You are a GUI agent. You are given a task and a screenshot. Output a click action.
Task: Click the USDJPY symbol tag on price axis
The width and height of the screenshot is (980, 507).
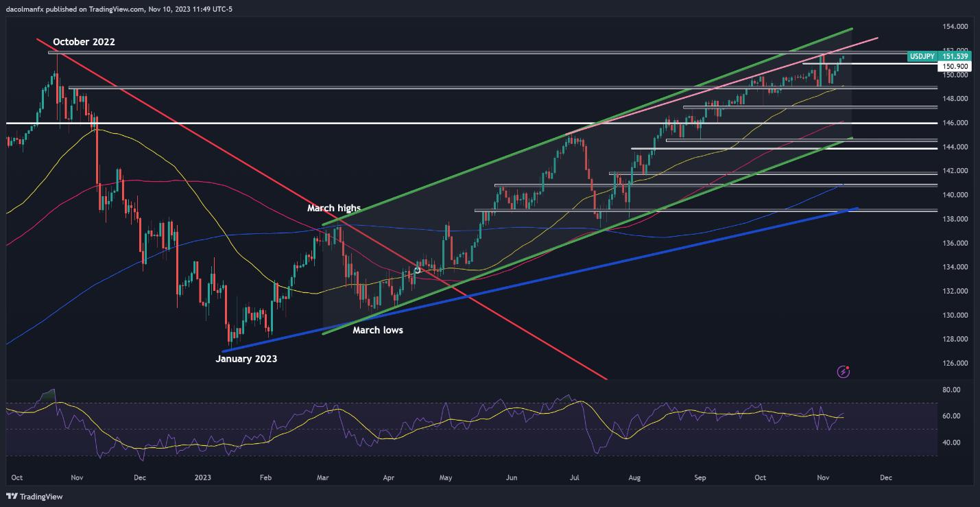921,57
